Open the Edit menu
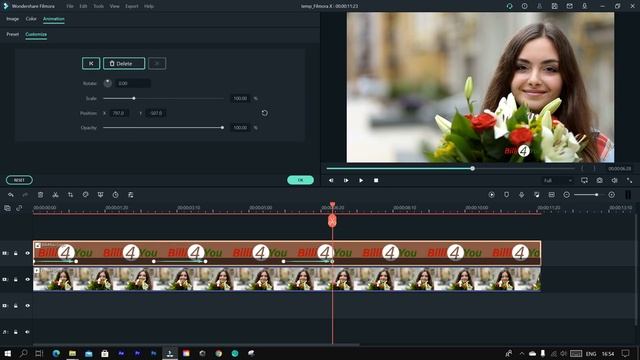The height and width of the screenshot is (360, 640). [x=83, y=6]
